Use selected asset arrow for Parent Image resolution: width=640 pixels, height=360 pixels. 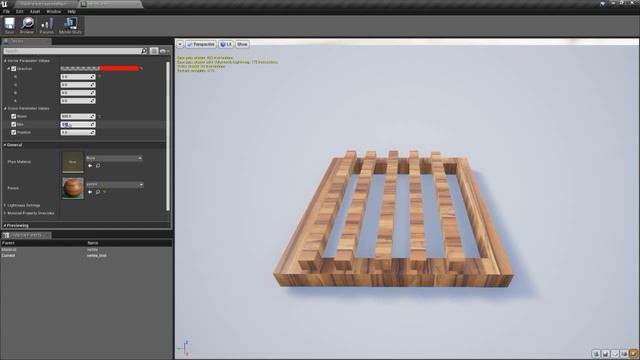pos(90,192)
